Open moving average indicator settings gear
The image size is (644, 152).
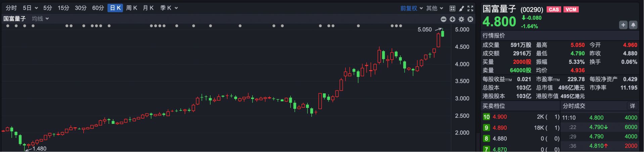pos(461,19)
